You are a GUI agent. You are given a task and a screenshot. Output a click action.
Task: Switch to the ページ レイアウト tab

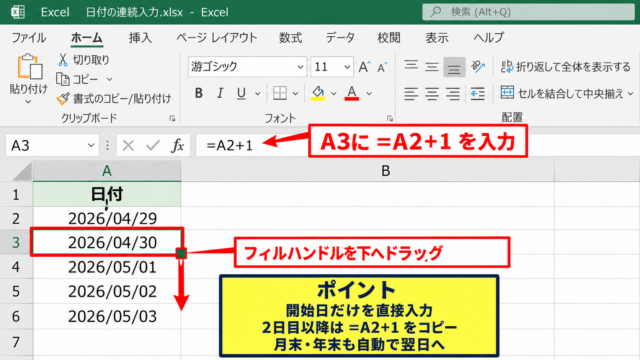coord(217,38)
